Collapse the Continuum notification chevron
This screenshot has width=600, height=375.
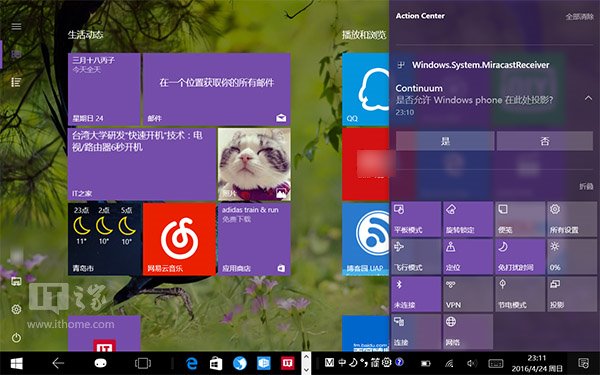click(588, 98)
